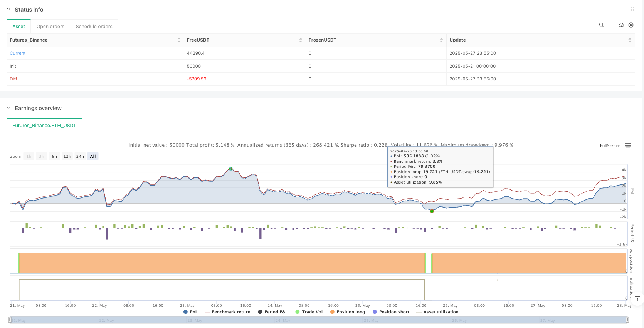Switch to the Open orders tab

point(50,27)
